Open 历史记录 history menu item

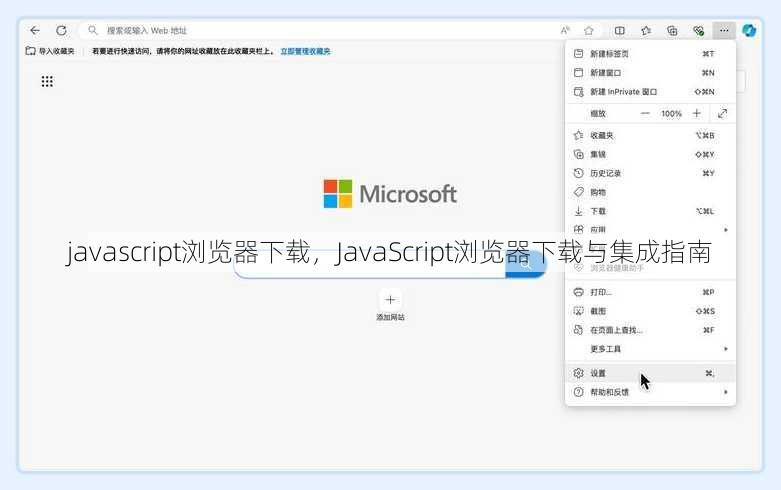point(651,173)
